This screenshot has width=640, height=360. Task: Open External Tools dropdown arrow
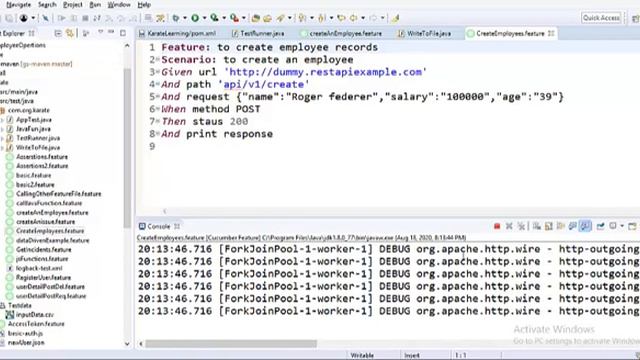coord(244,18)
